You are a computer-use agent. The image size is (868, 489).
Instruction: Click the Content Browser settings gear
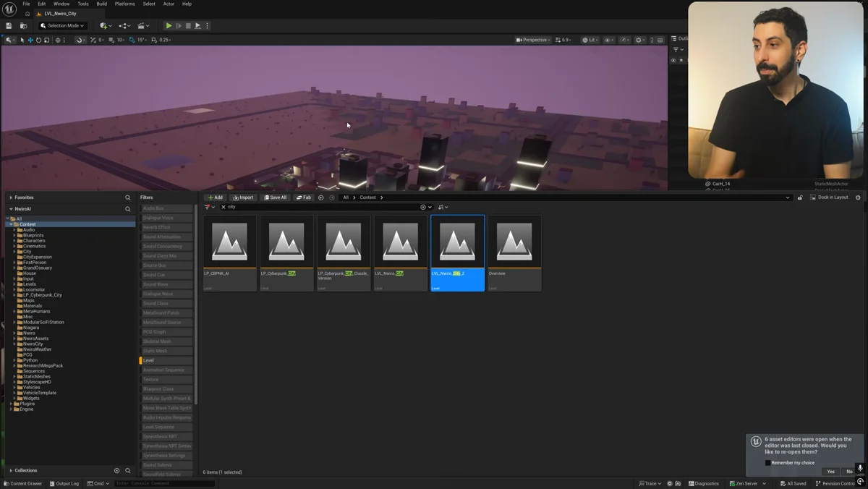[859, 197]
